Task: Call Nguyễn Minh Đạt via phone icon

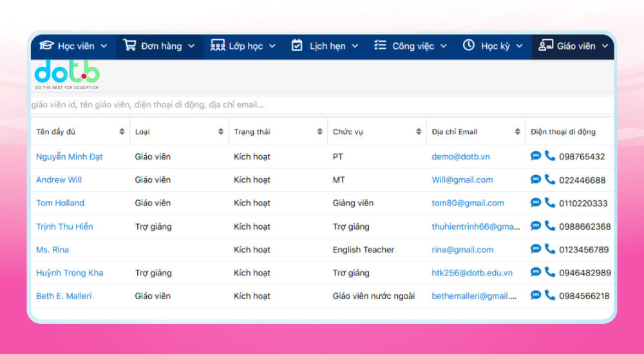Action: [549, 156]
